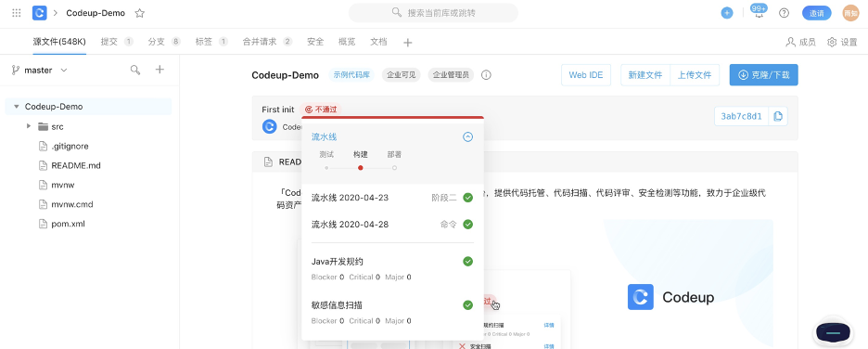Screen dimensions: 868x349
Task: Click the plus icon after 文档 tab
Action: point(407,42)
